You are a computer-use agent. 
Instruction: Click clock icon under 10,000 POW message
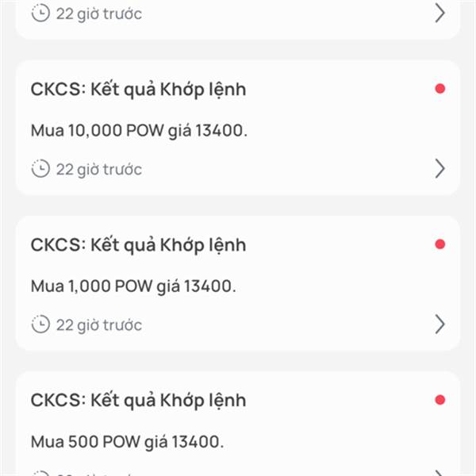tap(40, 168)
